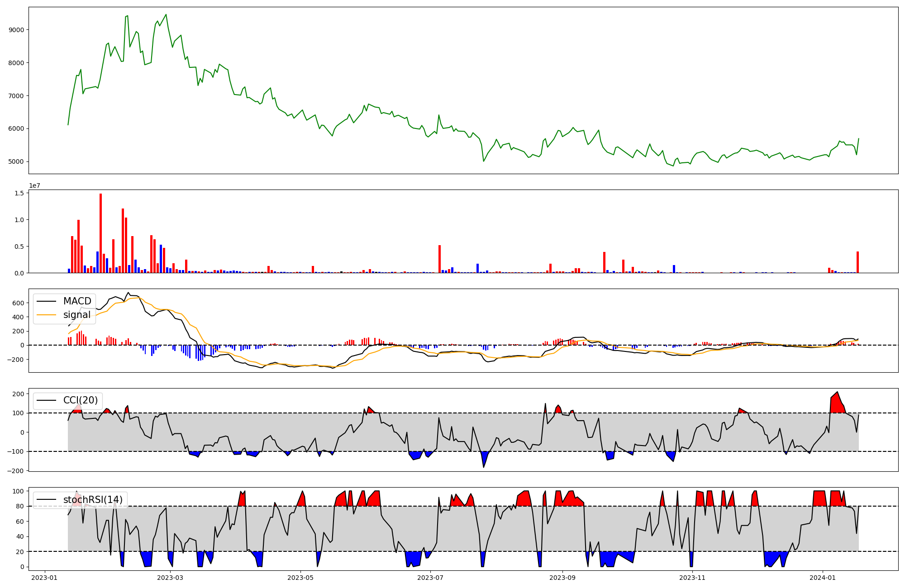The image size is (905, 588).
Task: Click the 1e7 volume scale exponent label
Action: click(35, 185)
